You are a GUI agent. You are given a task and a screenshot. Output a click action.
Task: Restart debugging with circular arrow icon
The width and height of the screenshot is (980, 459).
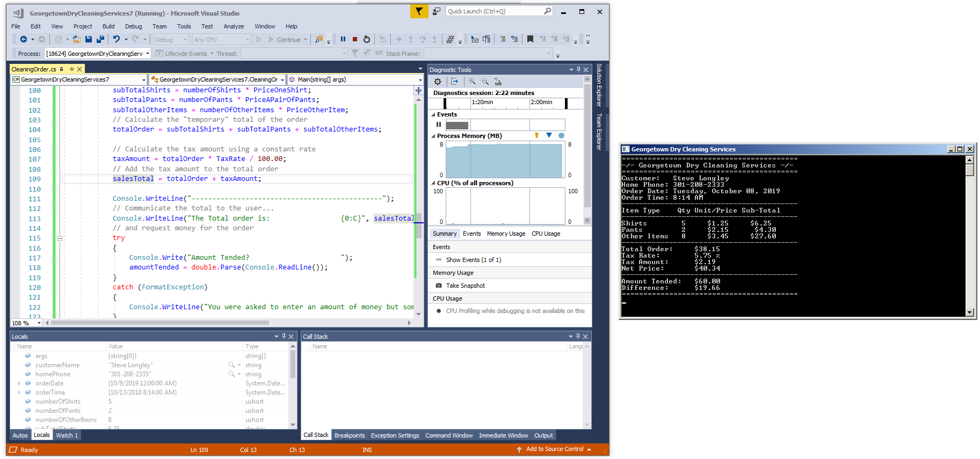point(367,39)
